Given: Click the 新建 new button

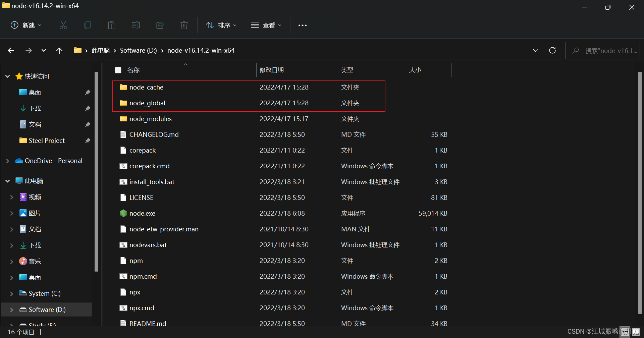Looking at the screenshot, I should coord(26,25).
